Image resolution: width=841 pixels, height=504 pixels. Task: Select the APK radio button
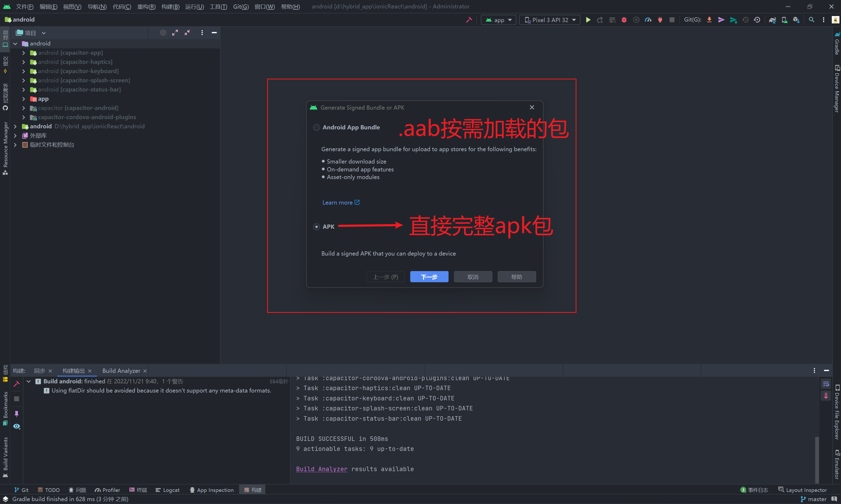coord(316,227)
